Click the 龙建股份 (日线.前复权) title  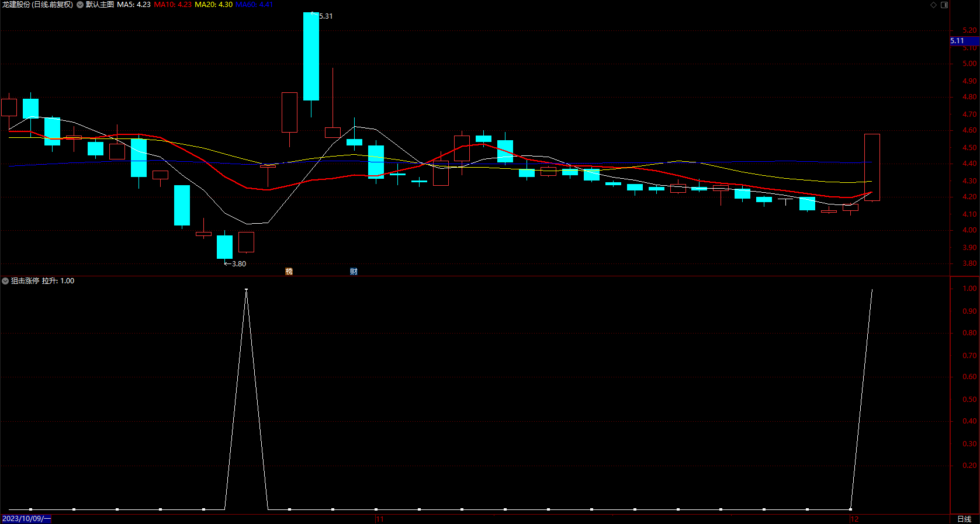click(x=37, y=5)
